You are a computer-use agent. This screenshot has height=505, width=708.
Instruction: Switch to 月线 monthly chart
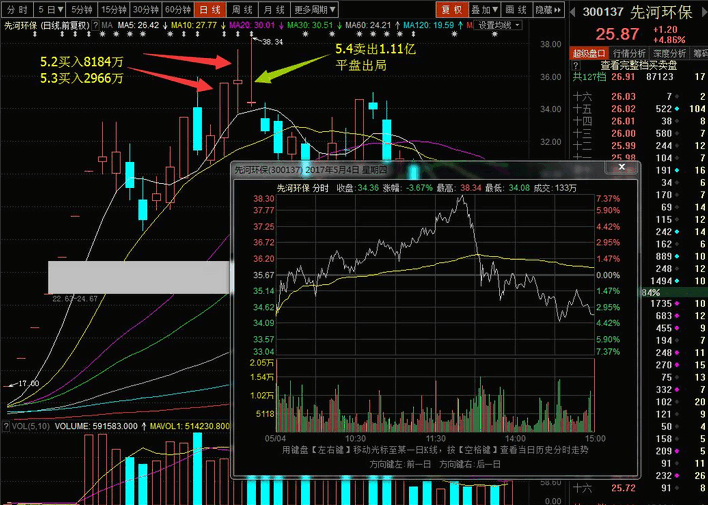(275, 9)
